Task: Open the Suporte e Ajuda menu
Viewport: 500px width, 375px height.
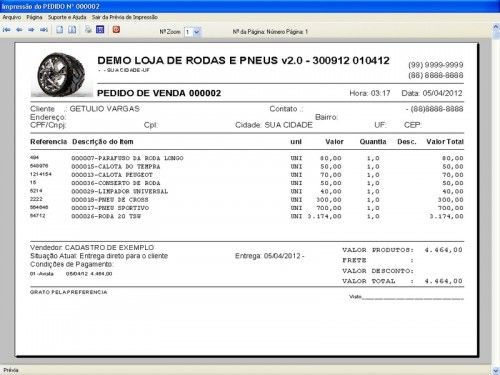Action: click(x=67, y=17)
